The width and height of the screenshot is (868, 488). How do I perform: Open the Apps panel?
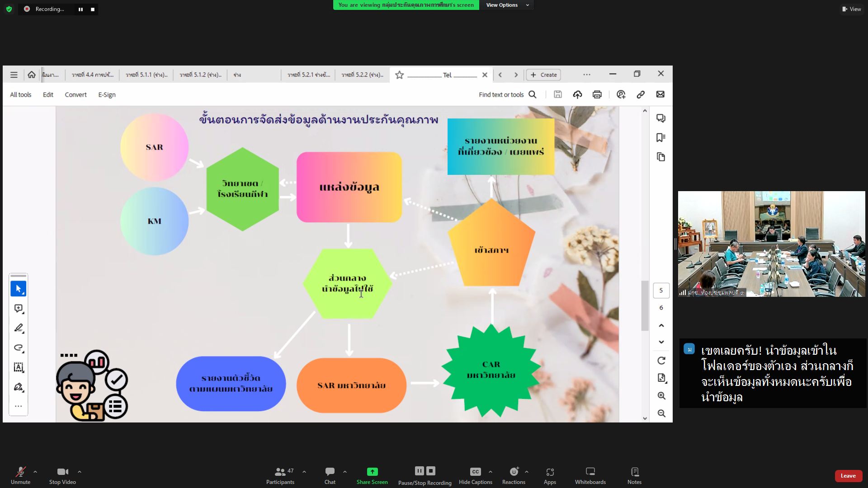click(550, 475)
